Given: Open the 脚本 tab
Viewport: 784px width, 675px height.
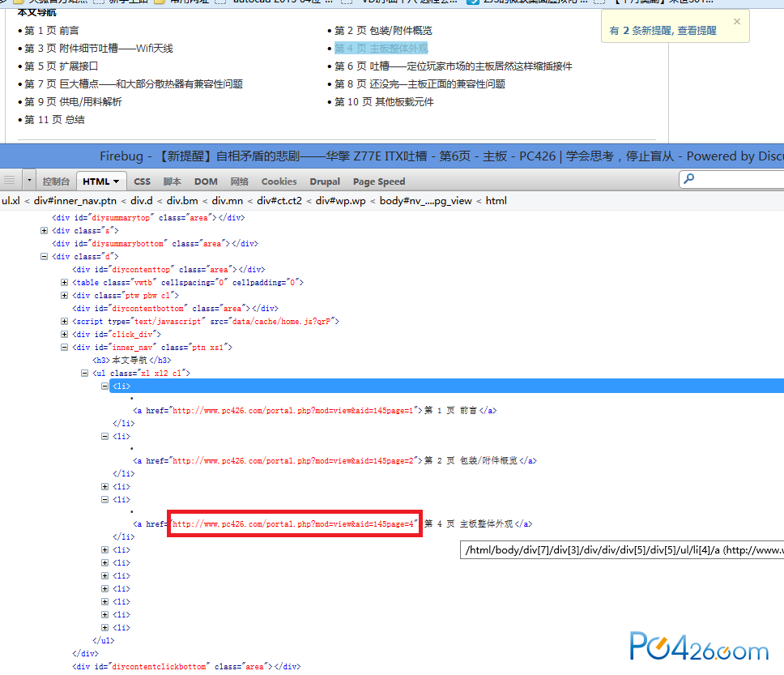Looking at the screenshot, I should (172, 182).
